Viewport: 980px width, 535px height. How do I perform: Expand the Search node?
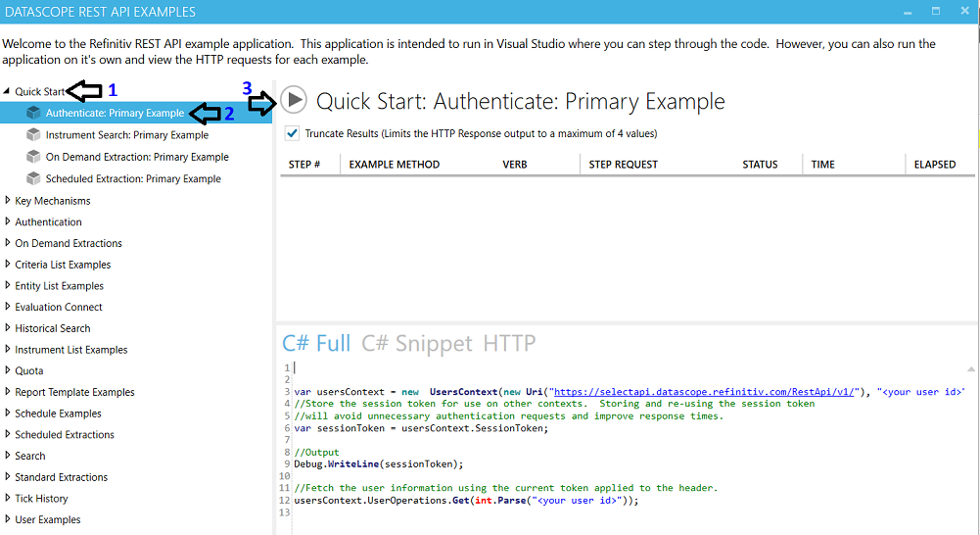(8, 456)
